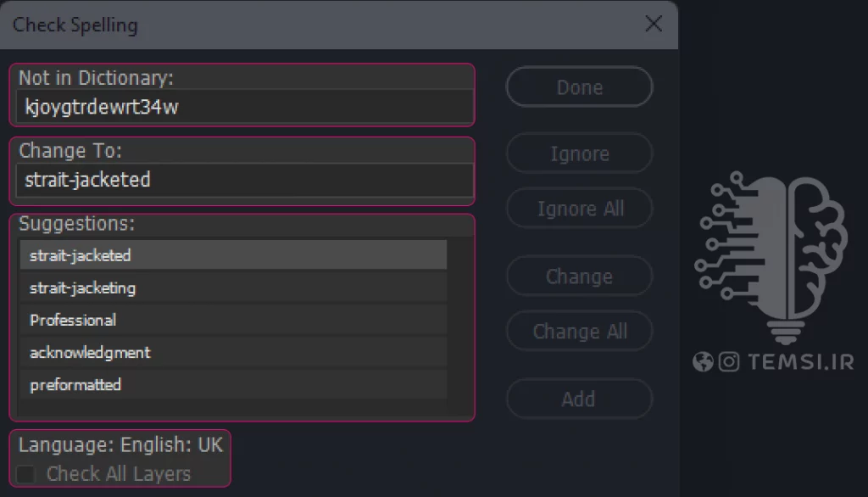Click the Ignore button
The image size is (868, 497).
click(x=579, y=154)
